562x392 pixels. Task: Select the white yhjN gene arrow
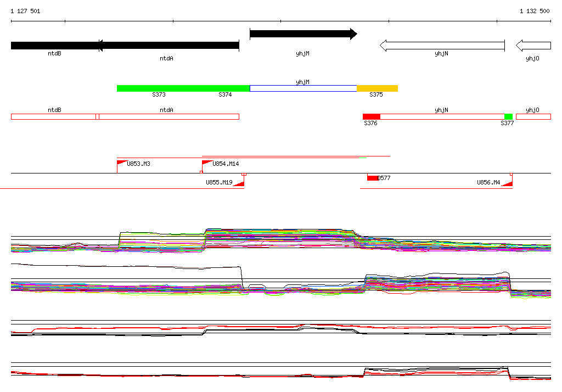coord(442,46)
